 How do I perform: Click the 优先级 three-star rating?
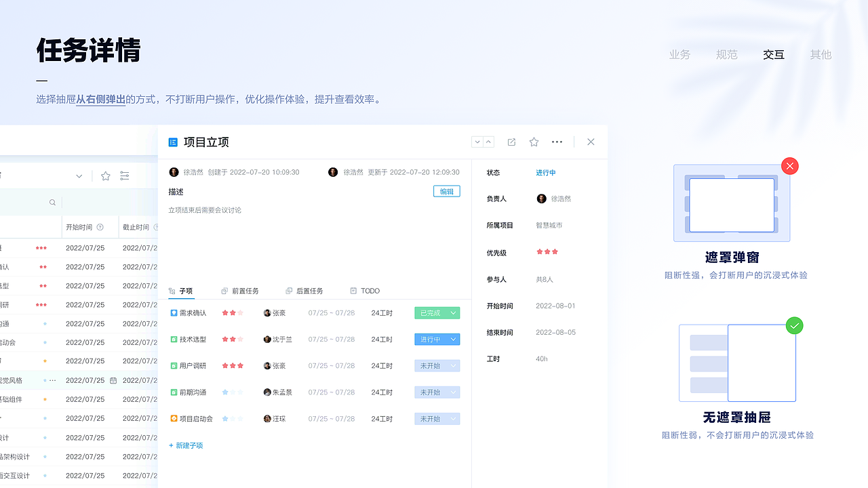(547, 251)
